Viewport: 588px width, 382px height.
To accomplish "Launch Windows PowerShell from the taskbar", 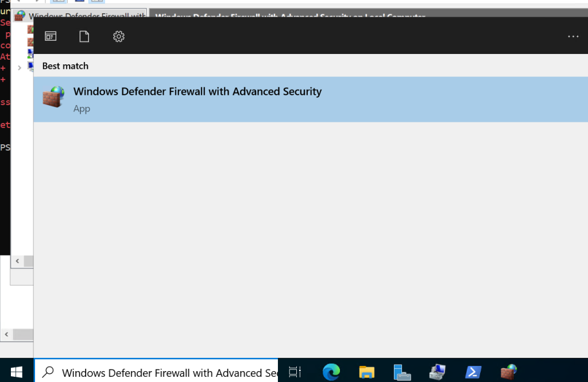I will [x=473, y=372].
